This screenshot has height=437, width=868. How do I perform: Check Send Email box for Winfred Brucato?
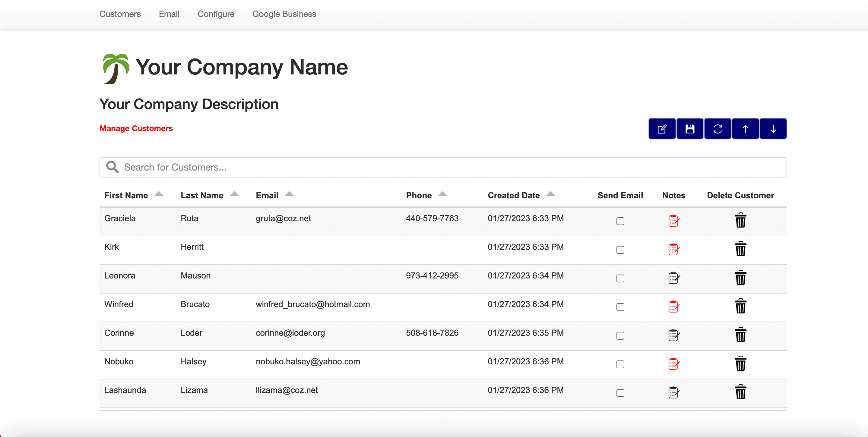[x=620, y=307]
